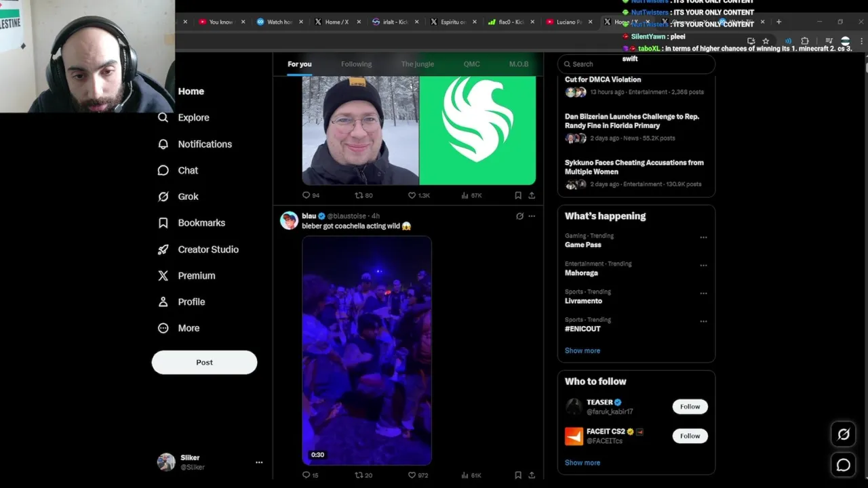View analytics of blau's 61K views post
The image size is (868, 488).
[x=471, y=475]
